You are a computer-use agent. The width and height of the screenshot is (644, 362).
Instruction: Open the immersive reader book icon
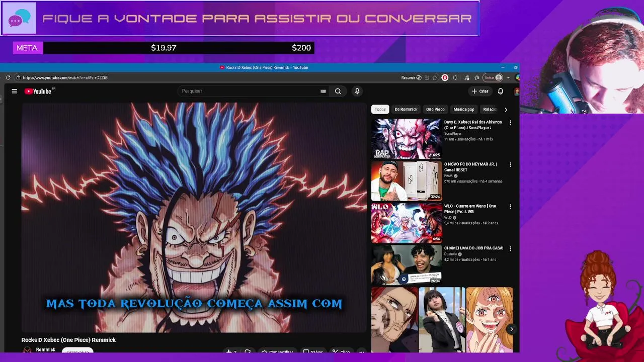point(427,77)
